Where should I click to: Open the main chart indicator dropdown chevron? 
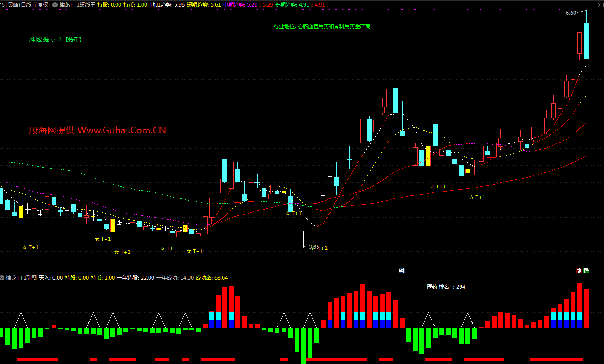tap(55, 5)
